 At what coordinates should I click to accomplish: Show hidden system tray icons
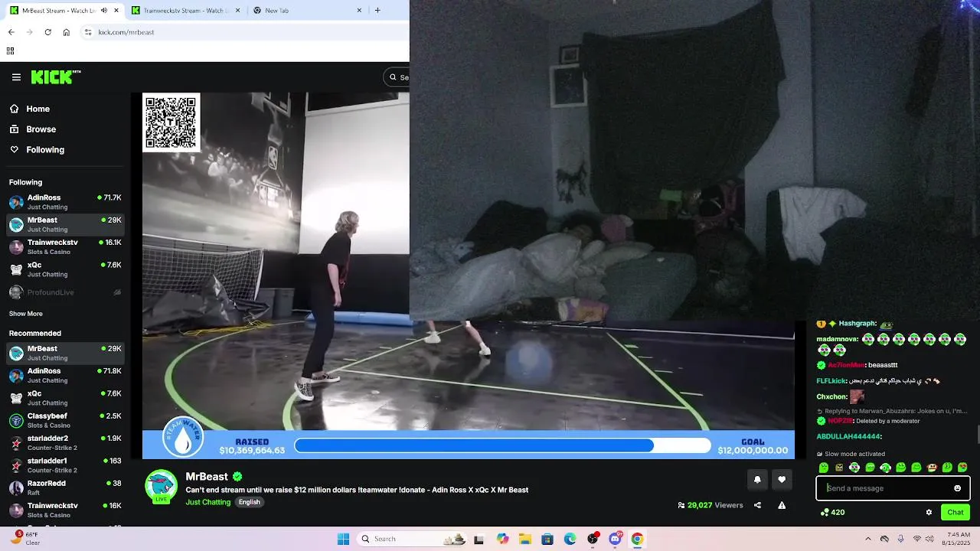coord(867,539)
